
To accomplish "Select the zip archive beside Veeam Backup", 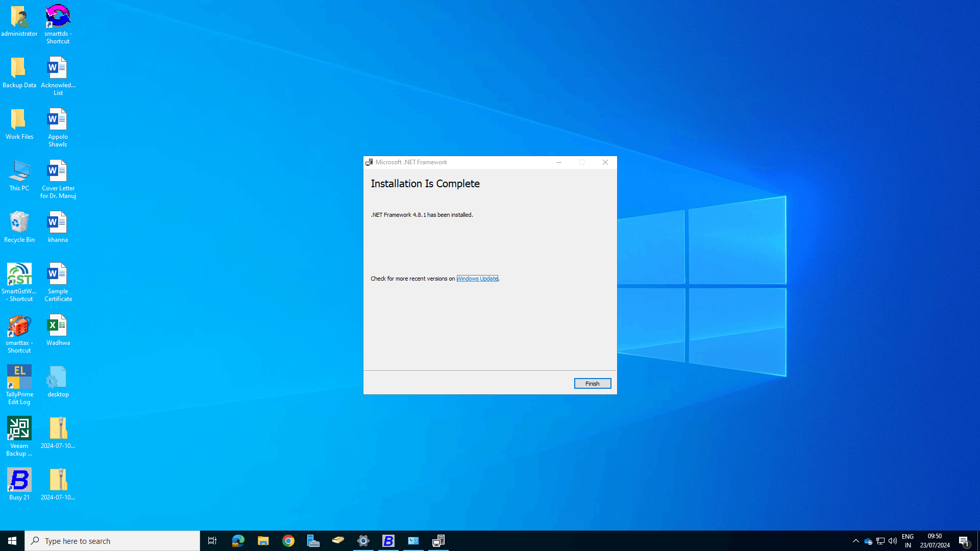I will click(58, 434).
